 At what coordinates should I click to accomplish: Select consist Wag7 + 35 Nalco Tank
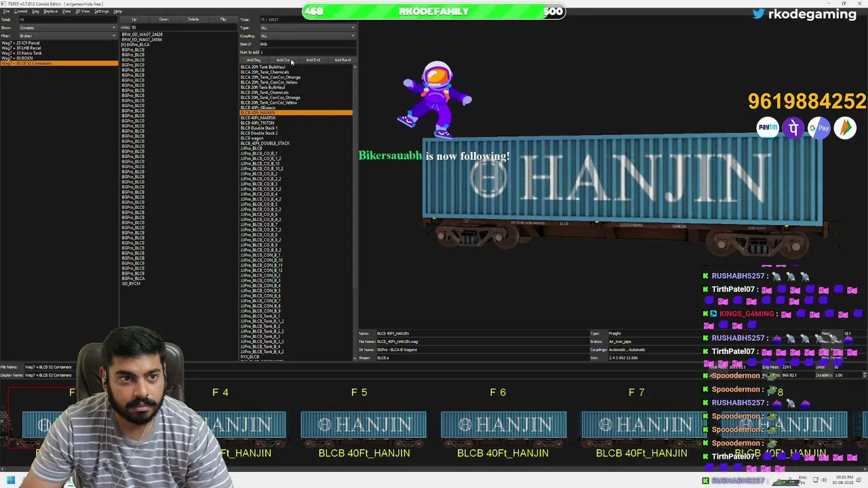coord(59,54)
